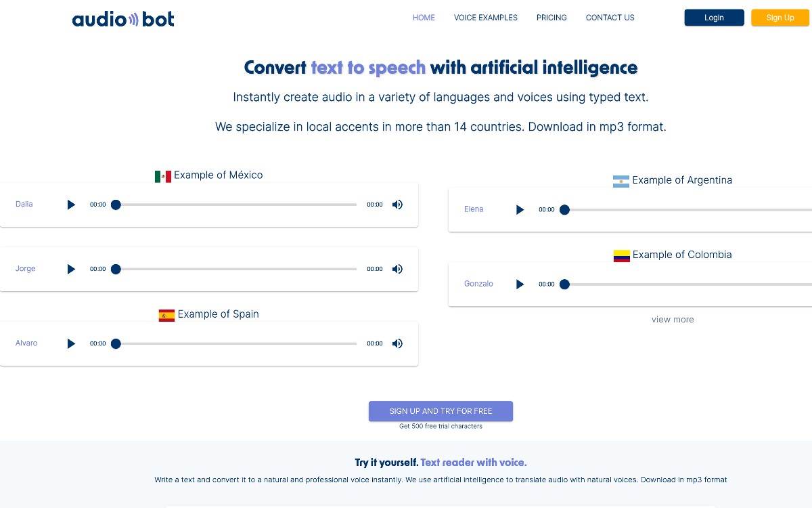Screen dimensions: 812x508
Task: Play Elena's Argentina voice example
Action: (520, 209)
